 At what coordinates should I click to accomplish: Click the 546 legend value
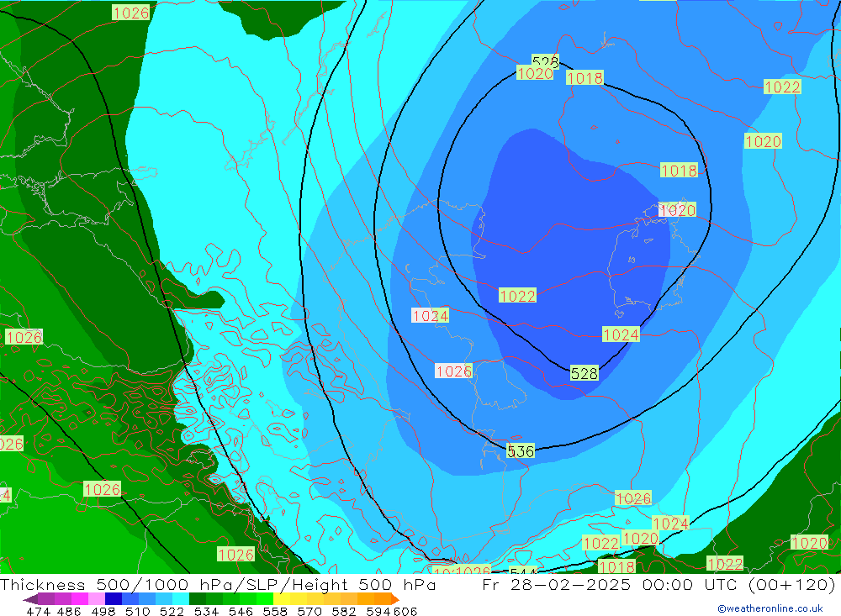pyautogui.click(x=241, y=611)
